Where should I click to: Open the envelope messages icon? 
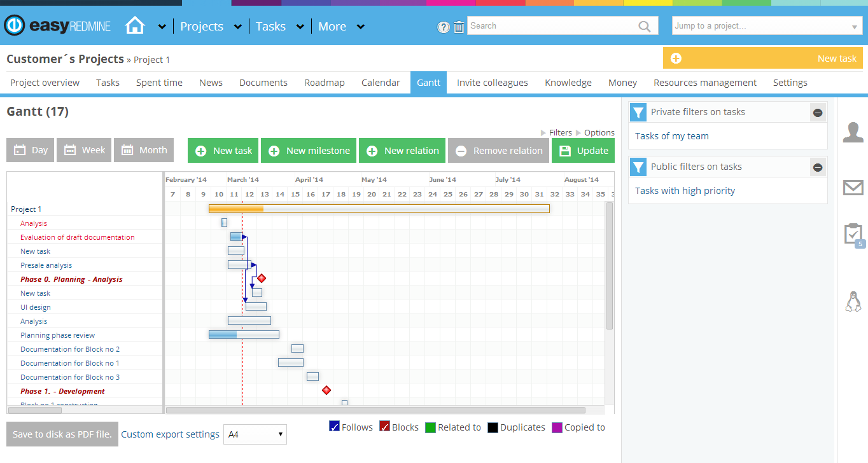853,187
